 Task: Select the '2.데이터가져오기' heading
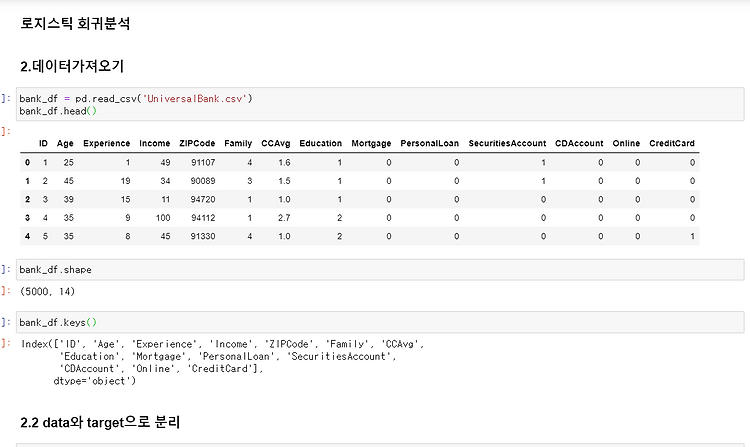pos(72,66)
